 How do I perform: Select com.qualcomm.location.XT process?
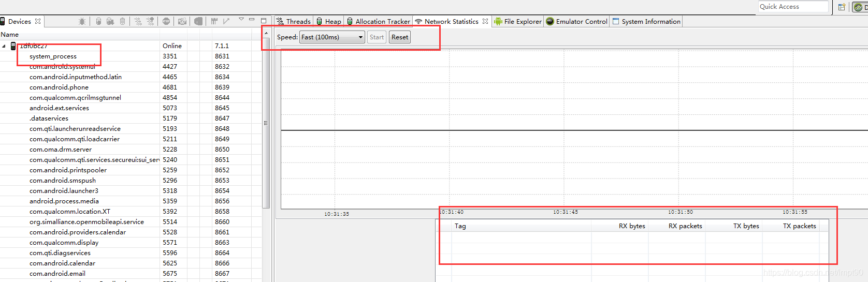pyautogui.click(x=70, y=212)
